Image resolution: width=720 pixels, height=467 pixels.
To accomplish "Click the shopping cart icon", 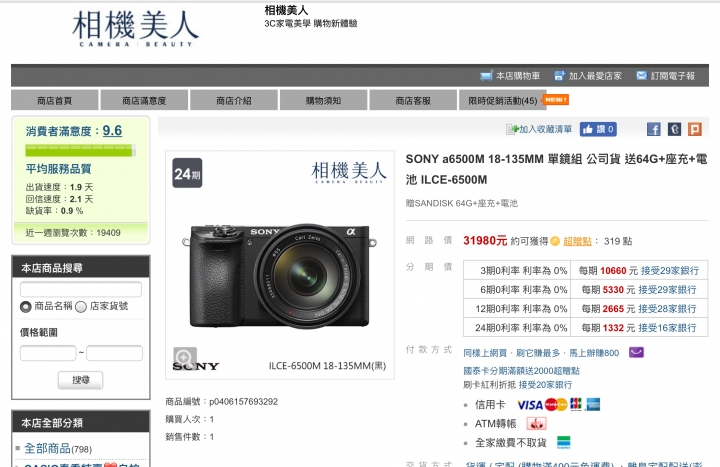I will 486,76.
